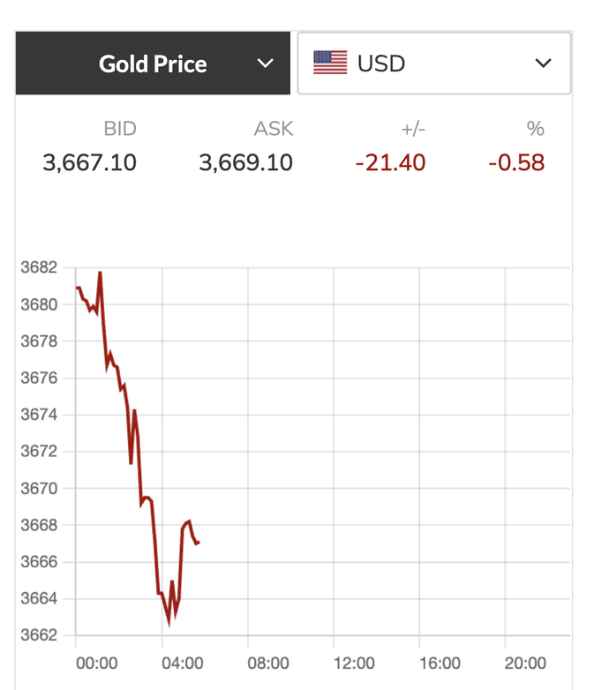Screen dimensions: 616x690
Task: Click the +/- change header
Action: pos(413,129)
